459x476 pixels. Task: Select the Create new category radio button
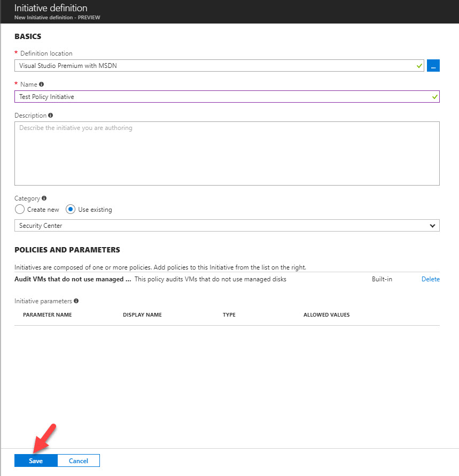tap(20, 210)
